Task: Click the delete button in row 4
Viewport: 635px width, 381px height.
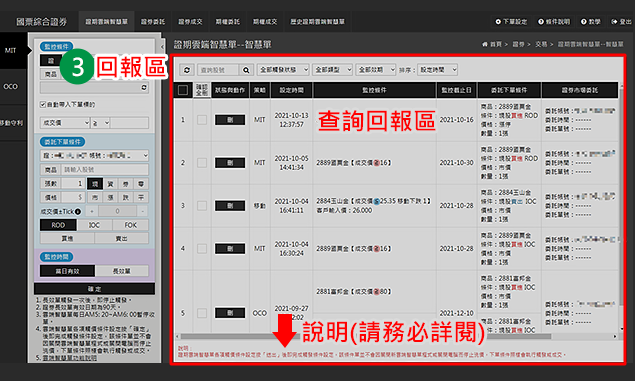Action: 230,249
